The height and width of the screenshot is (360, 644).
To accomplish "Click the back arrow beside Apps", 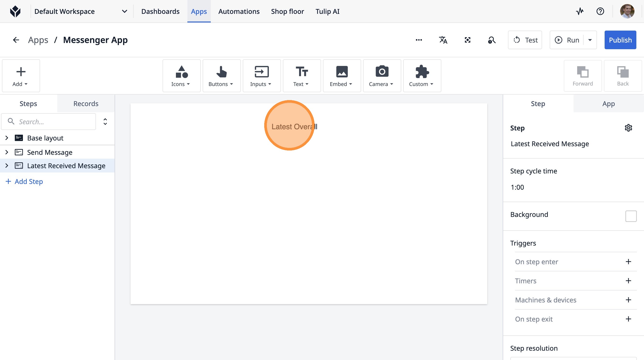I will [16, 40].
